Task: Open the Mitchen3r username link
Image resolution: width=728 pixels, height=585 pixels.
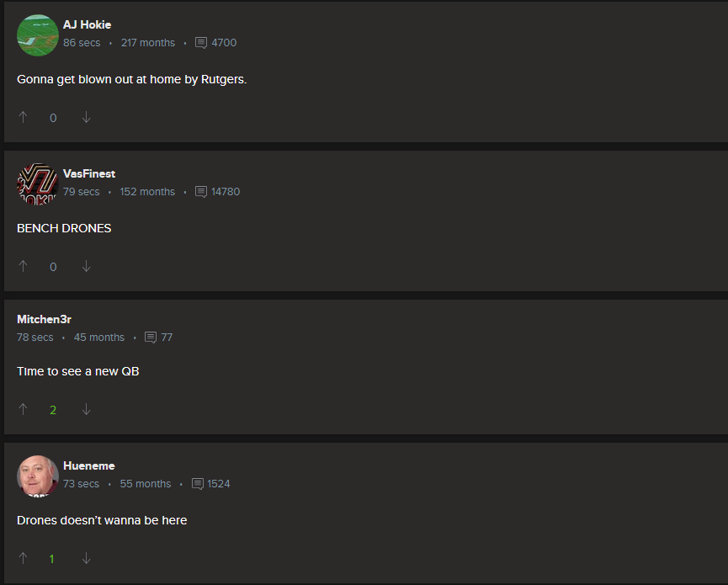Action: pyautogui.click(x=44, y=319)
